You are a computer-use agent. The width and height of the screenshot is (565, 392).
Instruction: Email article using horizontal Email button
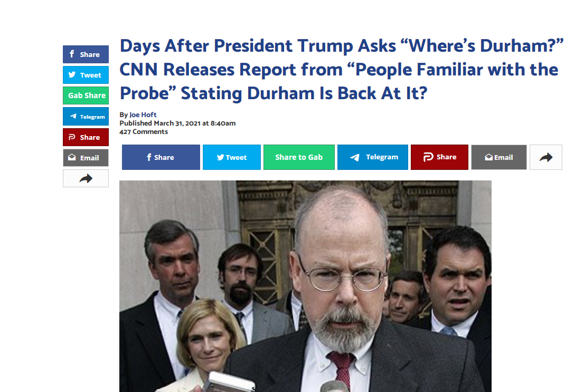[498, 157]
